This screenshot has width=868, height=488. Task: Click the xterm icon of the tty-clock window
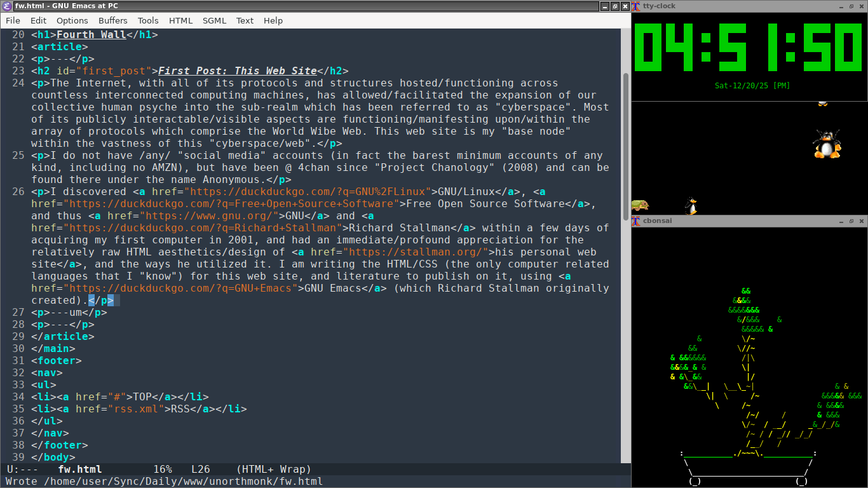[635, 6]
